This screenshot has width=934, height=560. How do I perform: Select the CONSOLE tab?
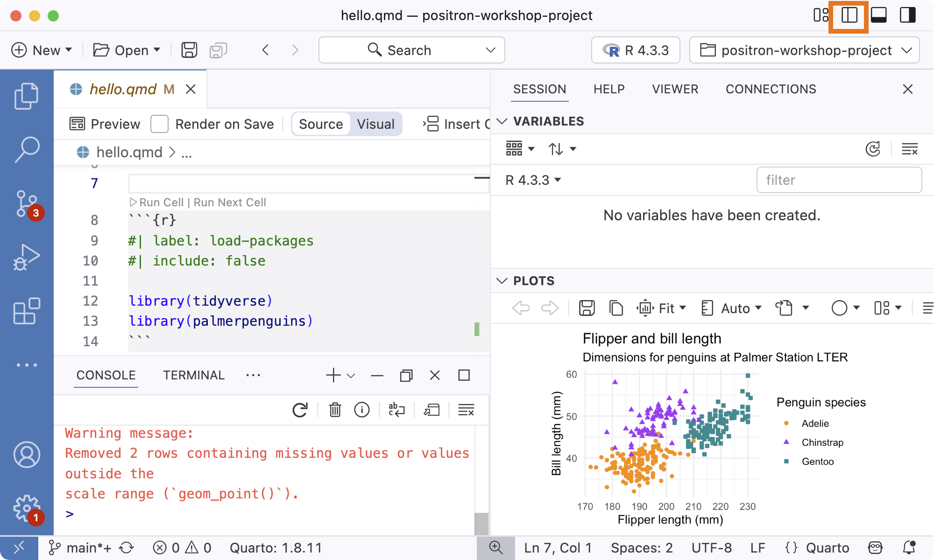pyautogui.click(x=106, y=375)
